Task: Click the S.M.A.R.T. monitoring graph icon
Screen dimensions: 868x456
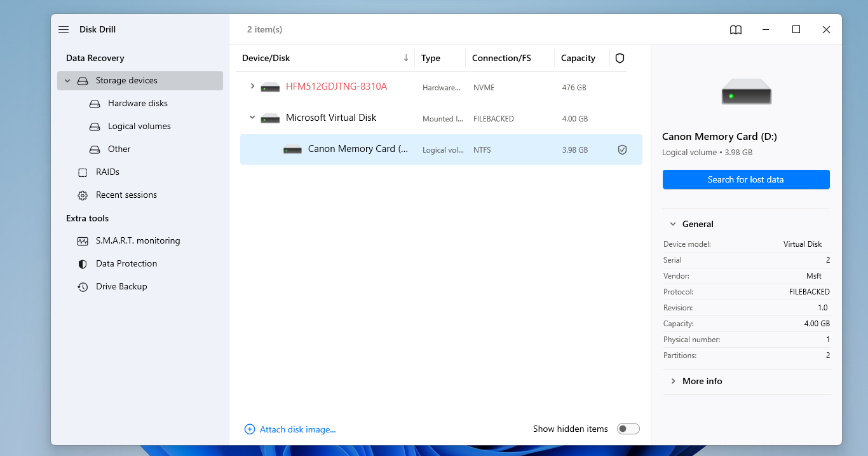Action: click(x=83, y=241)
